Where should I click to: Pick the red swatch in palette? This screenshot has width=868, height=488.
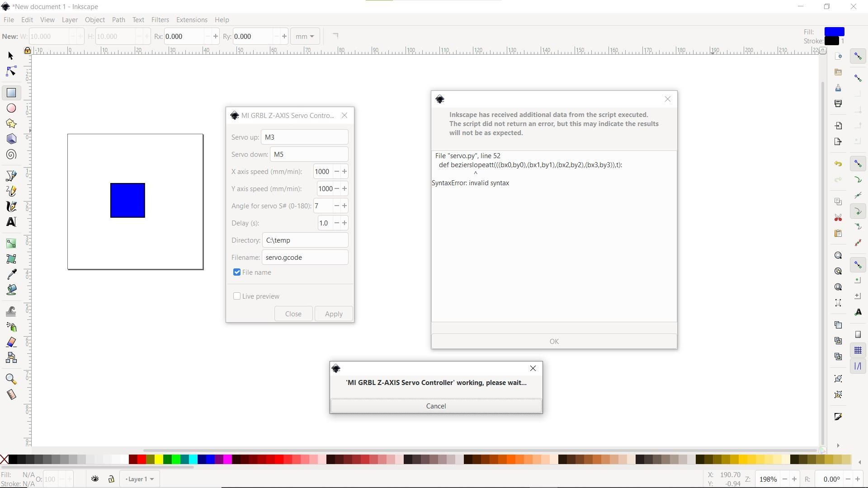142,460
